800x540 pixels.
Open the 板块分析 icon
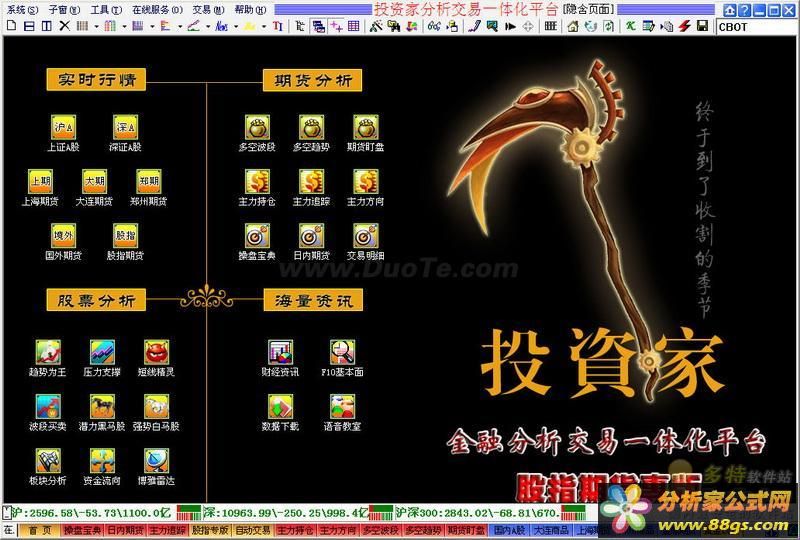(48, 460)
